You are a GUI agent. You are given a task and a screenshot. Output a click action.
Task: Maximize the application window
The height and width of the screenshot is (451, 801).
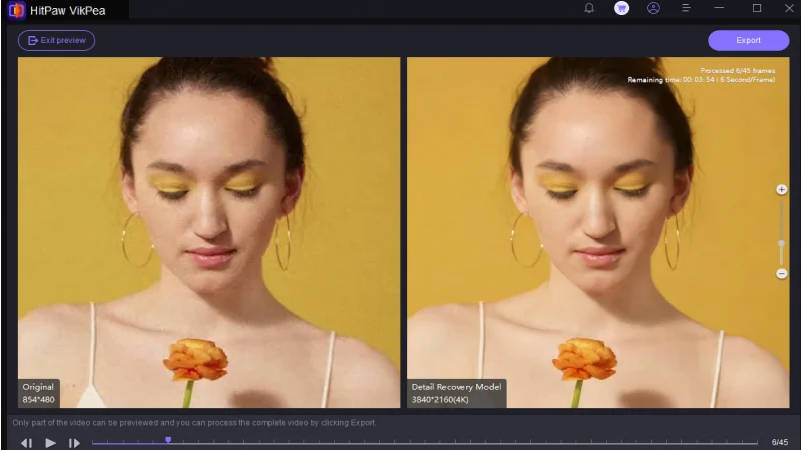pos(756,8)
